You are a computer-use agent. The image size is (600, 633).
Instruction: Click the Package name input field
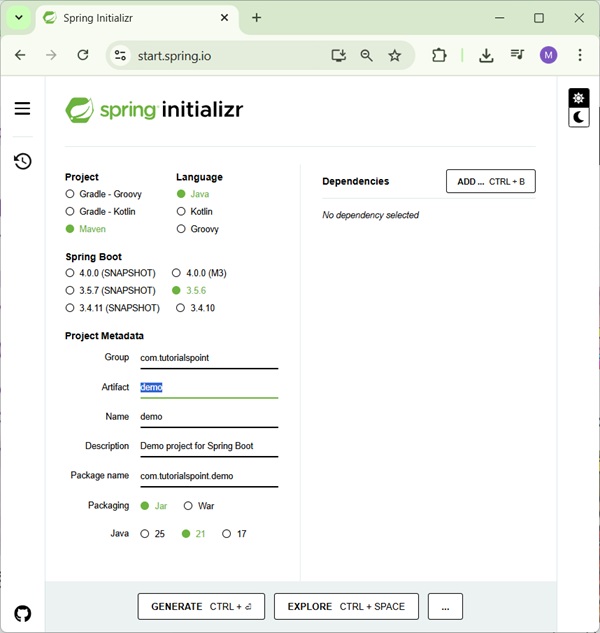[209, 476]
